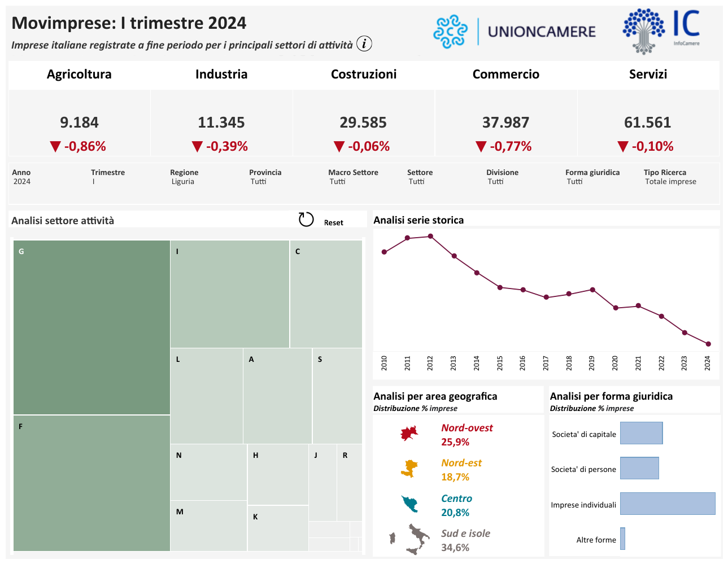Select the red Nord-ovest map icon
The height and width of the screenshot is (564, 728).
click(x=408, y=434)
